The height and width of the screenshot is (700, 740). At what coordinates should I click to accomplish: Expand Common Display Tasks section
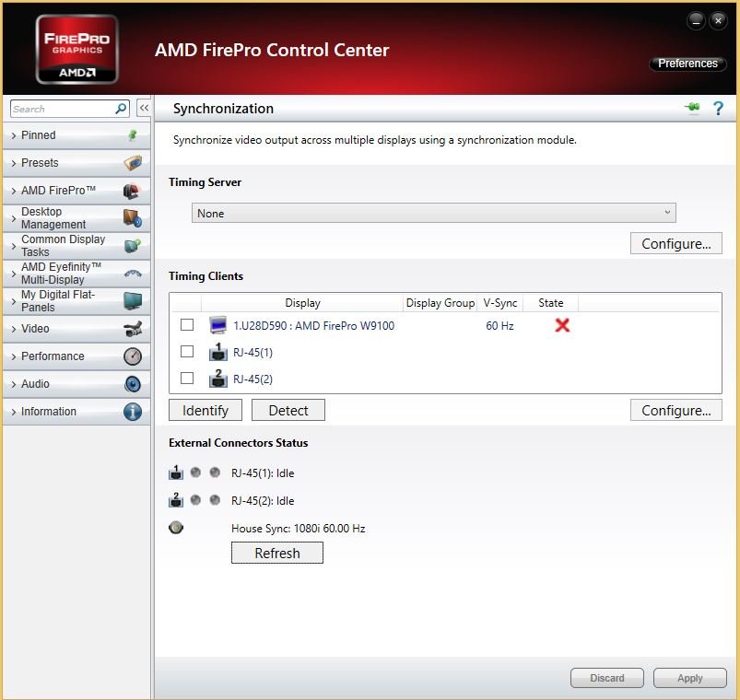[76, 246]
